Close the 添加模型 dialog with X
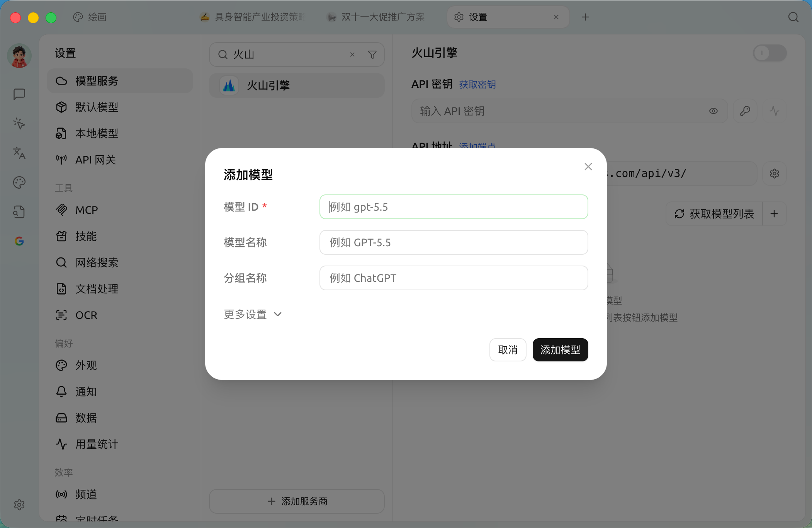This screenshot has height=528, width=812. pos(588,167)
